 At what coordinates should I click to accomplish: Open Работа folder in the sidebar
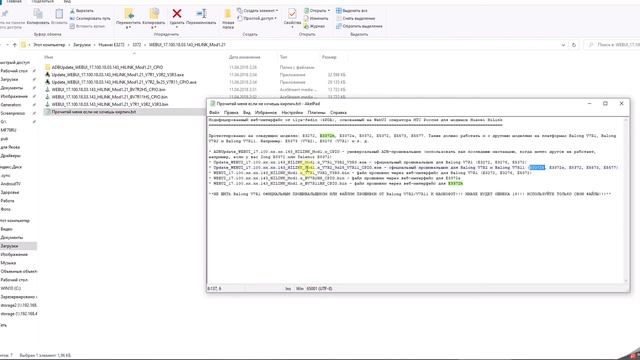pyautogui.click(x=7, y=201)
